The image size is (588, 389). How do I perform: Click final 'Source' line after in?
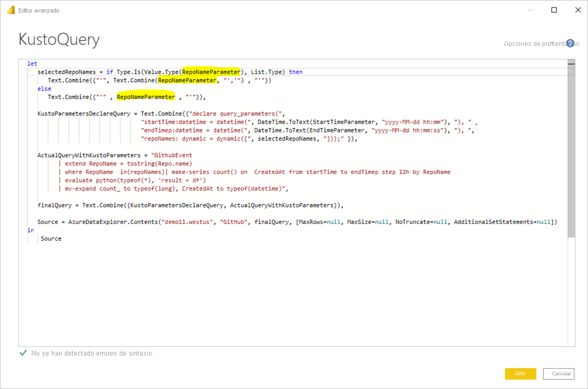click(51, 239)
